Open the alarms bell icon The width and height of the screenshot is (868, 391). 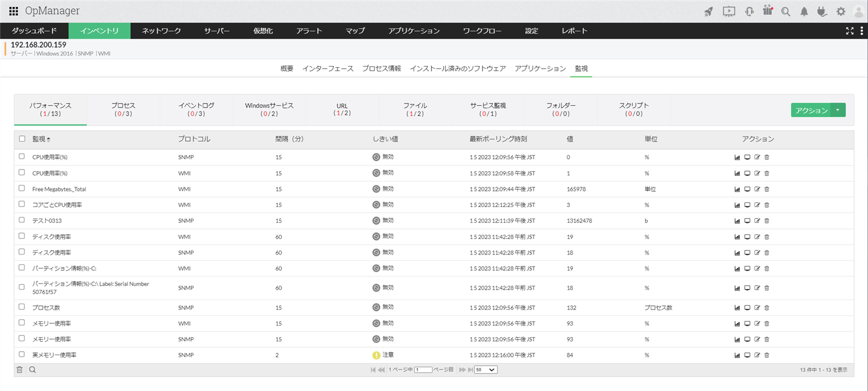[804, 11]
